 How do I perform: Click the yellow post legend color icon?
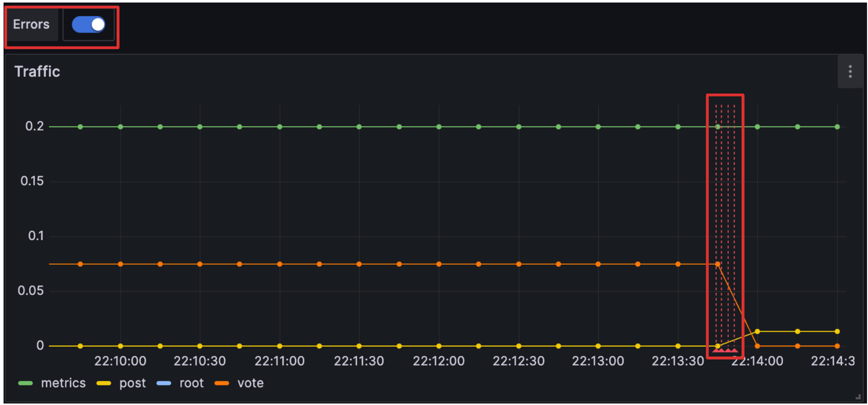tap(104, 383)
